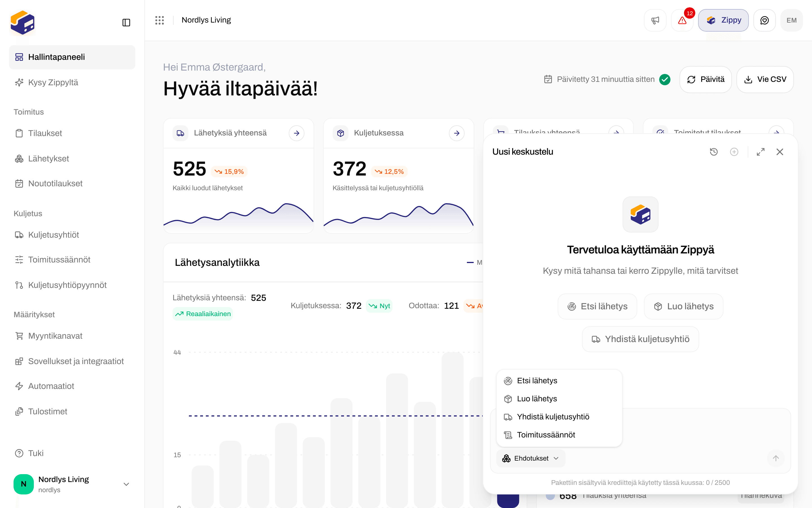
Task: Select Yhdistä kuljetusyhtiö from suggestions list
Action: tap(559, 417)
